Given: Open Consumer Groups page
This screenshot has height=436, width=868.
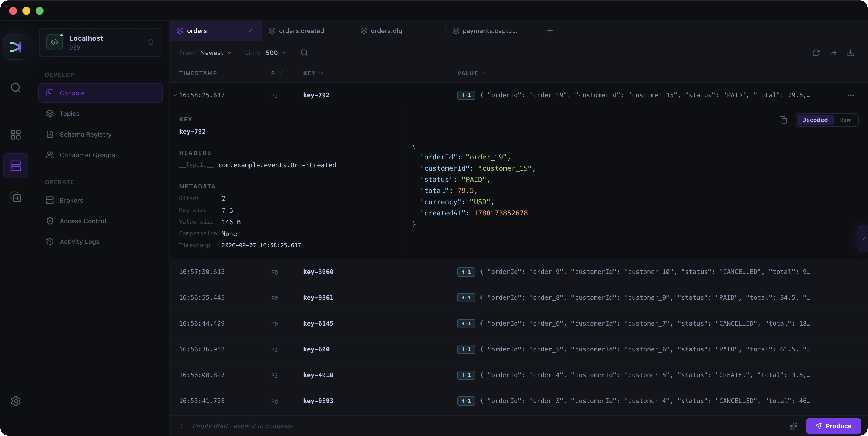Looking at the screenshot, I should coord(100,155).
